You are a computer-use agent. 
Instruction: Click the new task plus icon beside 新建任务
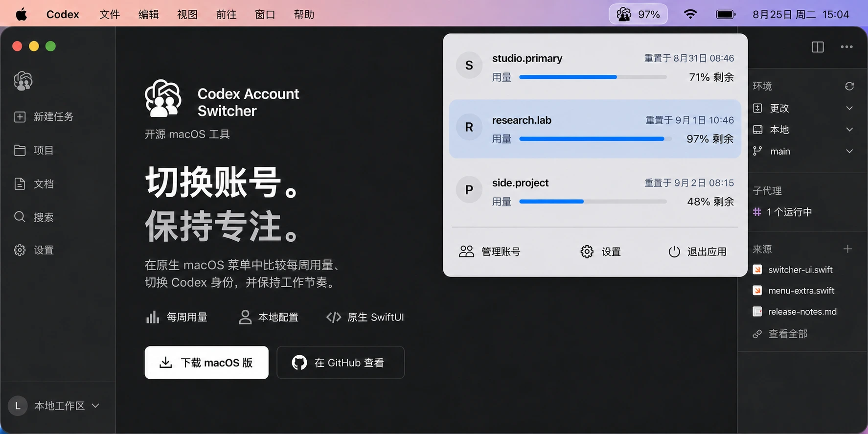click(20, 116)
